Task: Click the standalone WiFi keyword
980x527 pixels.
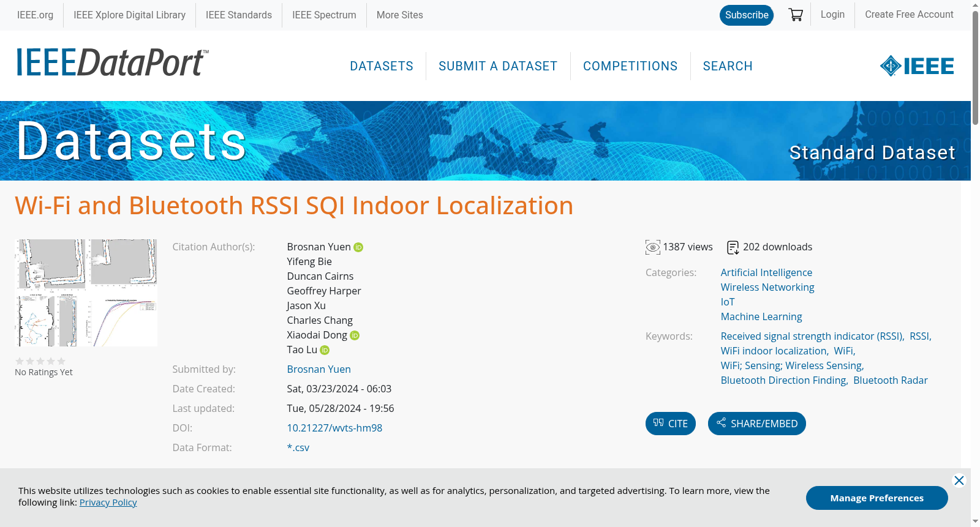Action: (844, 351)
